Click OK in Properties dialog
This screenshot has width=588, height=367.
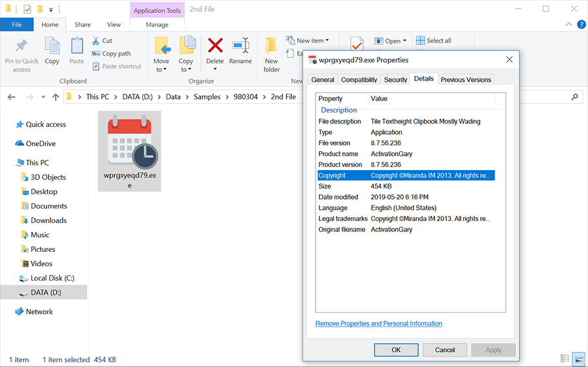pyautogui.click(x=396, y=350)
